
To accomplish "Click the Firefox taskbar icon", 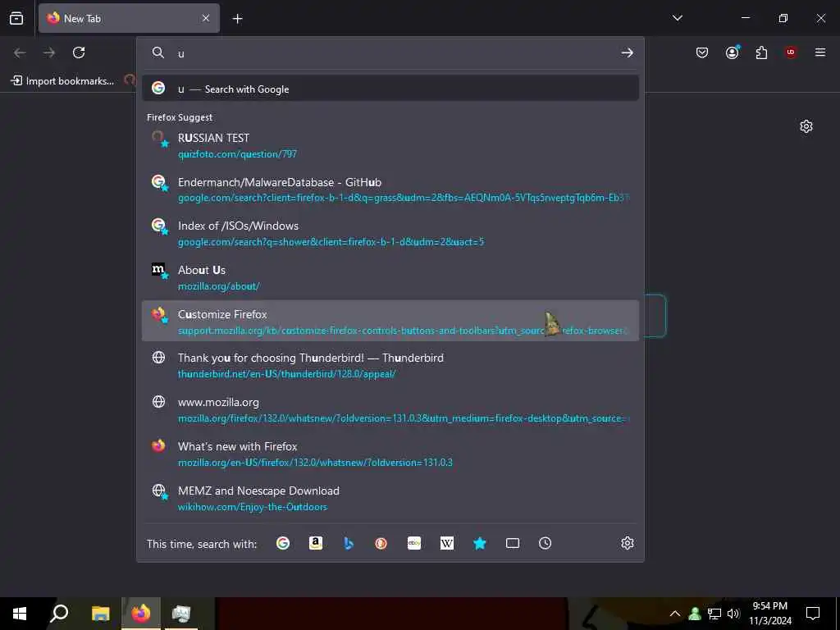I will (x=141, y=614).
